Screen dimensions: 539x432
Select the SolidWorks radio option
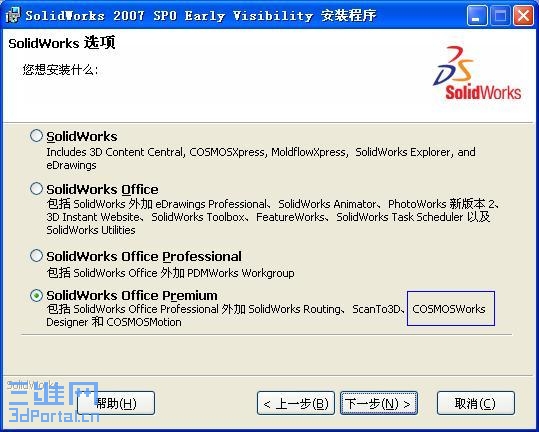coord(36,136)
